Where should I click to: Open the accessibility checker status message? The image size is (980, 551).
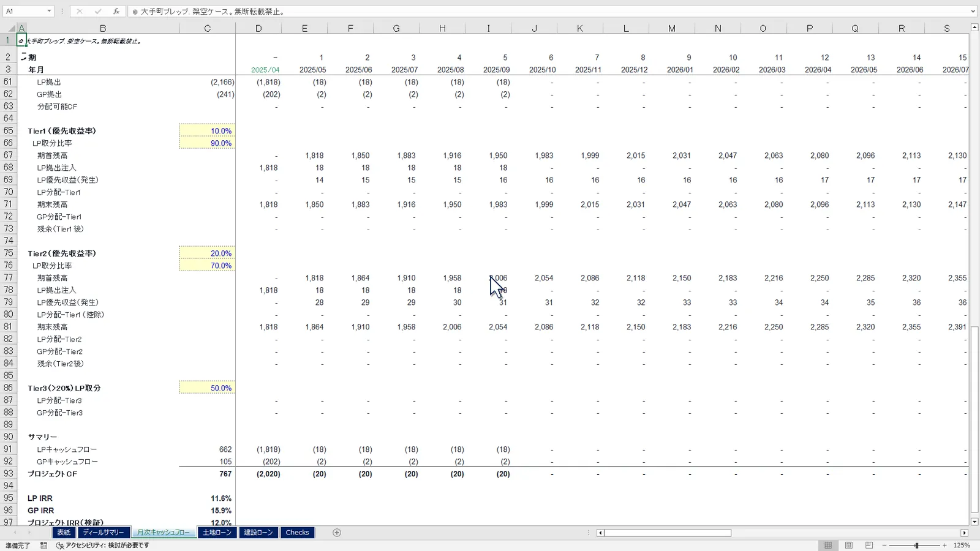pyautogui.click(x=103, y=545)
